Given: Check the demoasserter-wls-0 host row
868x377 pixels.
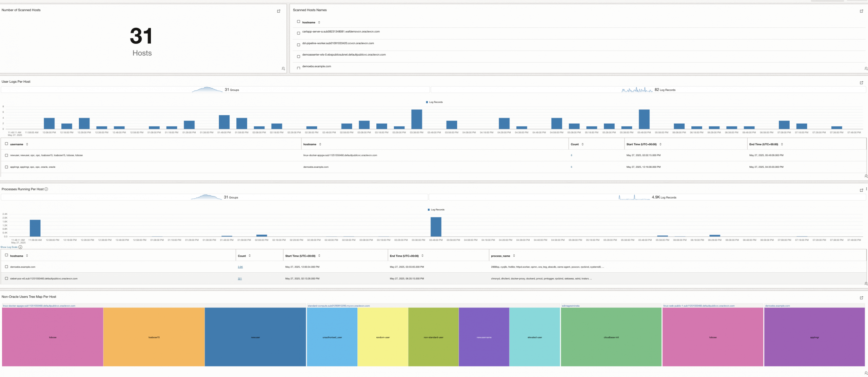Looking at the screenshot, I should [298, 57].
